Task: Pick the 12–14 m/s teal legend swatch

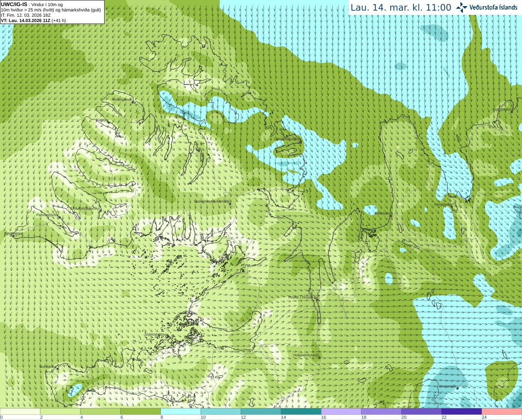Action: [x=261, y=411]
